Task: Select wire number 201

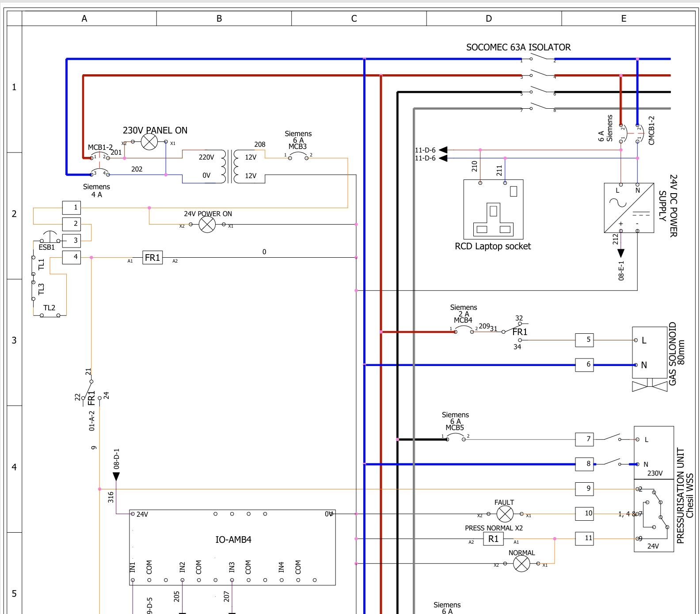Action: coord(116,153)
